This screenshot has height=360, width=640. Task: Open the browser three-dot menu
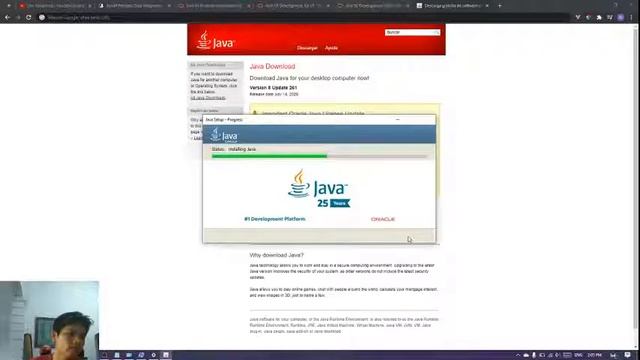pos(631,18)
